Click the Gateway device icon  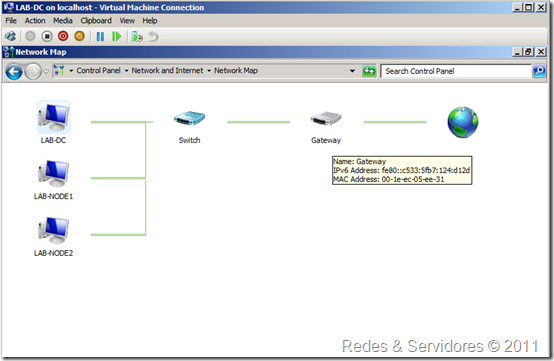[326, 118]
